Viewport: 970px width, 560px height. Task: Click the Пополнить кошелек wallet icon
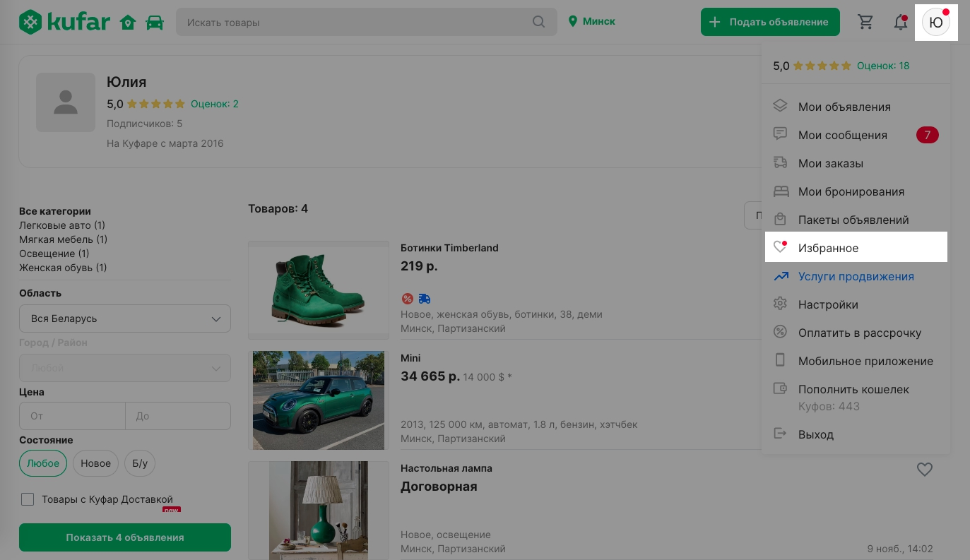780,388
